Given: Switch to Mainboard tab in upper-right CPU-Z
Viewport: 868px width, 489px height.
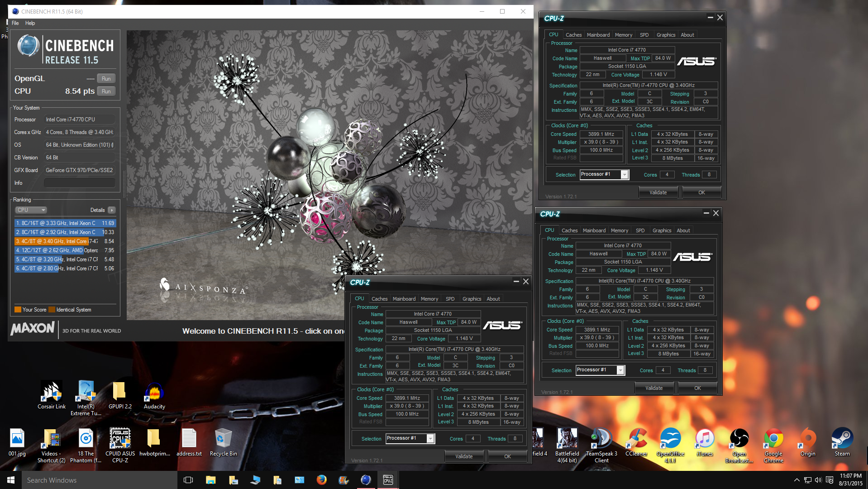Looking at the screenshot, I should coord(598,35).
